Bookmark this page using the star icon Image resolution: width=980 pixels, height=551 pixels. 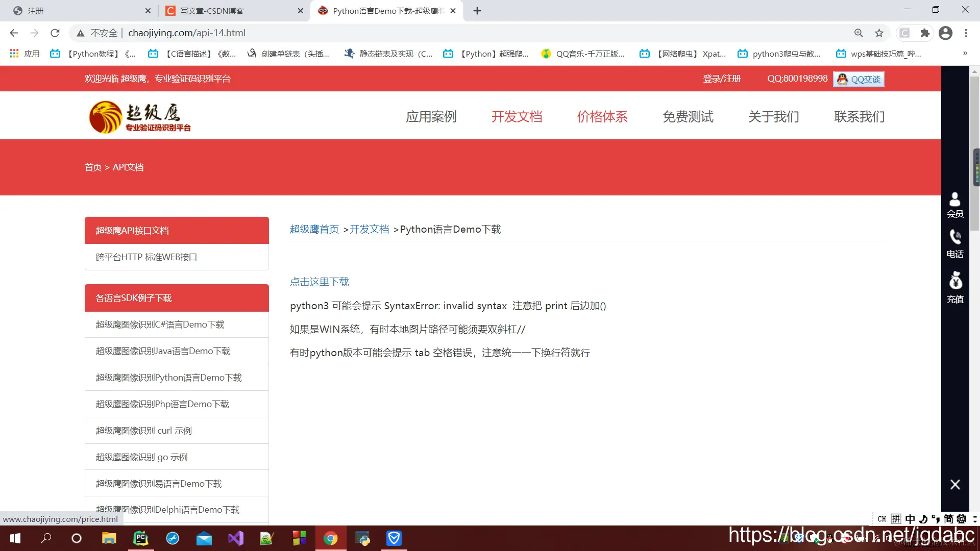click(879, 33)
